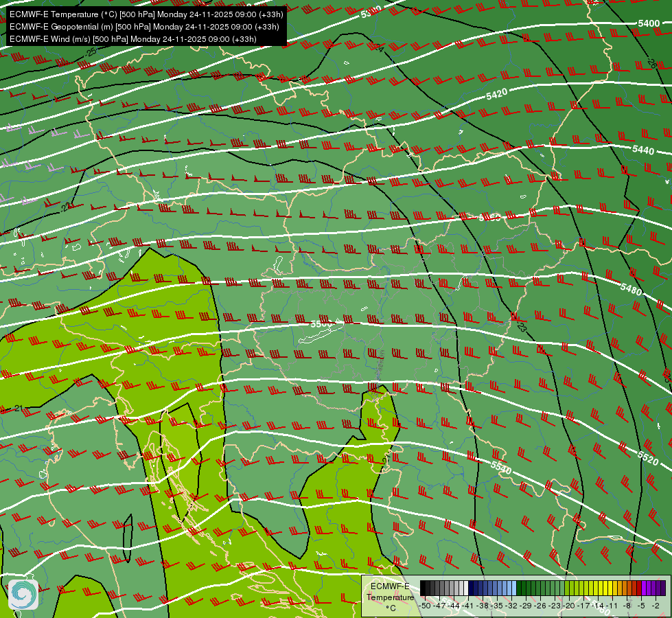
Task: Click the 5440 geopotential contour label
Action: click(643, 150)
